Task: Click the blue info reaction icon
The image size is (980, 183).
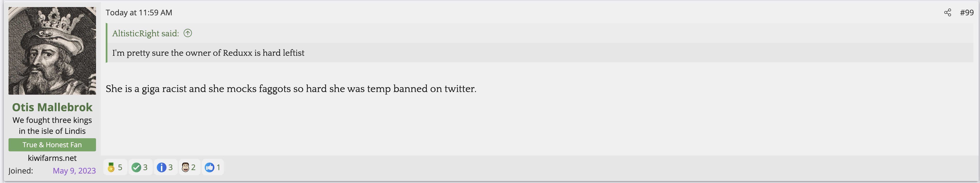Action: [x=161, y=167]
